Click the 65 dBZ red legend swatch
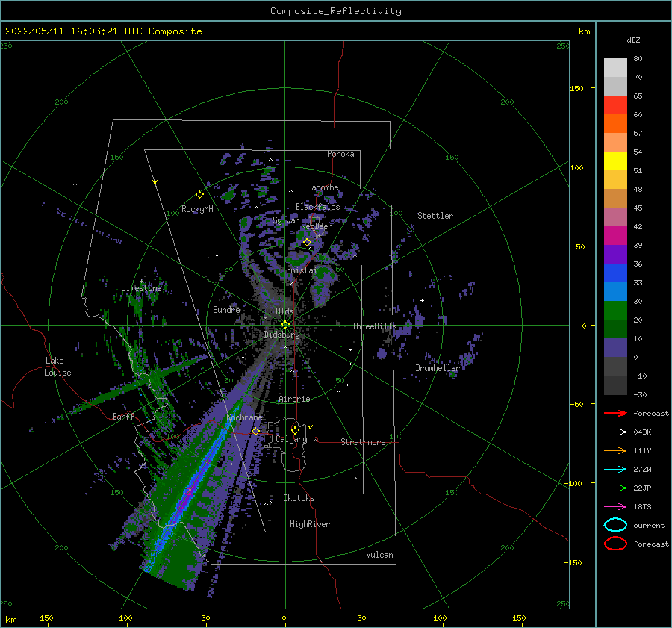672x628 pixels. pyautogui.click(x=615, y=105)
